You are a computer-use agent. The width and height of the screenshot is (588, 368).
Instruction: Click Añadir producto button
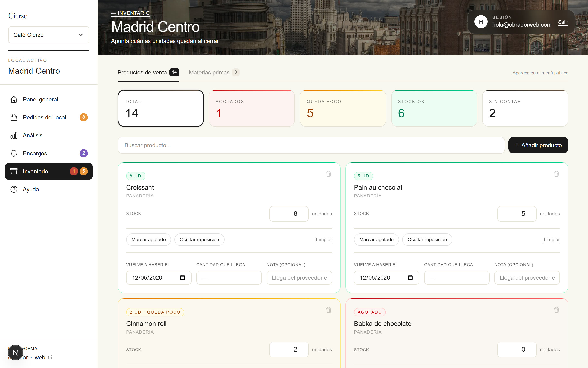[x=538, y=145]
